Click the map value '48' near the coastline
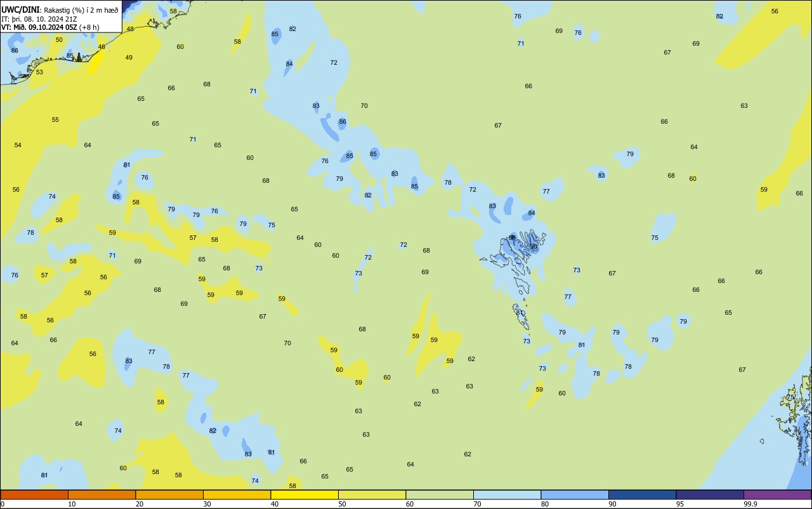Image resolution: width=812 pixels, height=509 pixels. click(x=130, y=29)
